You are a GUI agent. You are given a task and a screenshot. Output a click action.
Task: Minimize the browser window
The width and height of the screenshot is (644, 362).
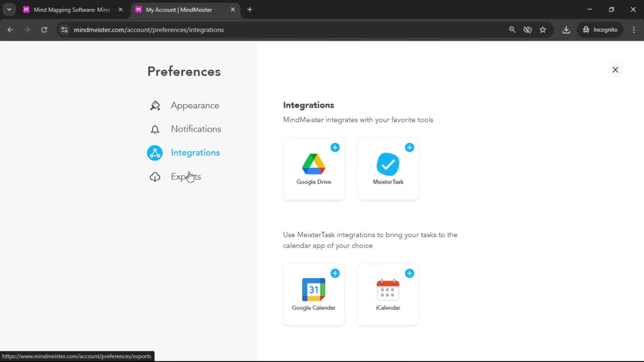pyautogui.click(x=590, y=10)
